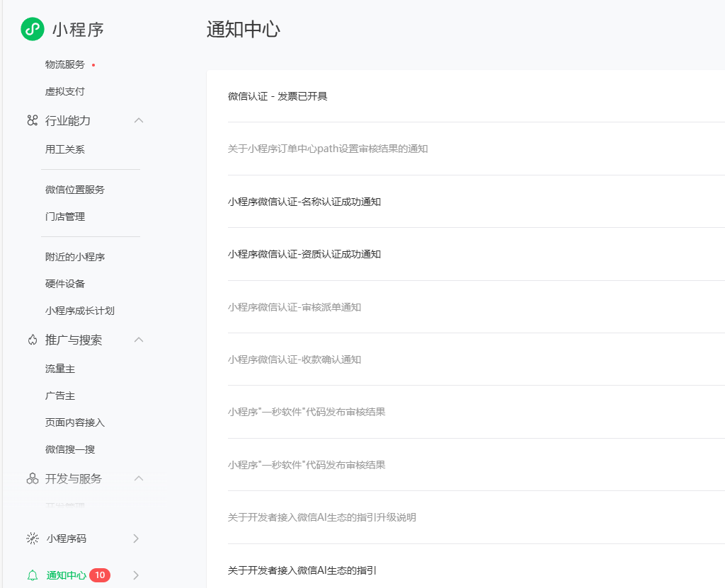Viewport: 725px width, 588px height.
Task: Click 推广与搜索 section heading
Action: pos(74,340)
